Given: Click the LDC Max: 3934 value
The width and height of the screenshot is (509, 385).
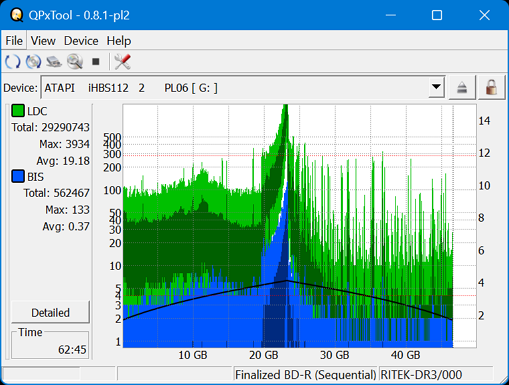Looking at the screenshot, I should 64,144.
